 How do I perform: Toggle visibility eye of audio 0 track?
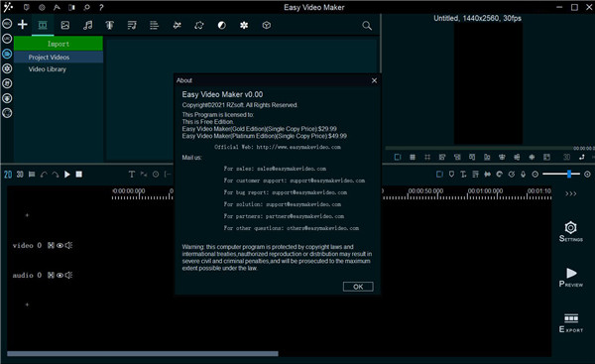pyautogui.click(x=59, y=275)
